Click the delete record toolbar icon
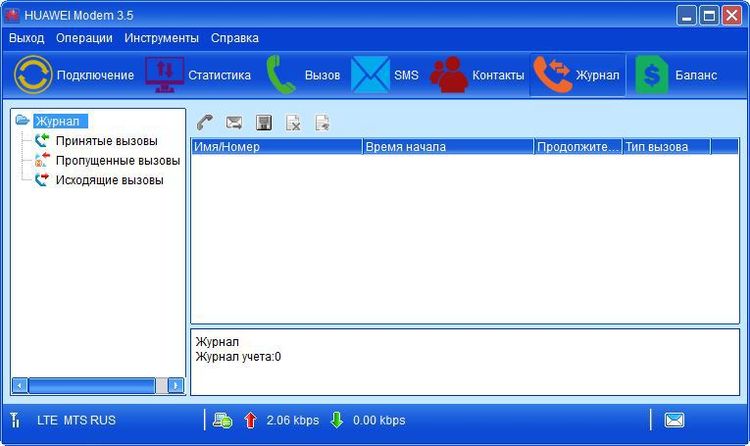750x446 pixels. click(293, 123)
